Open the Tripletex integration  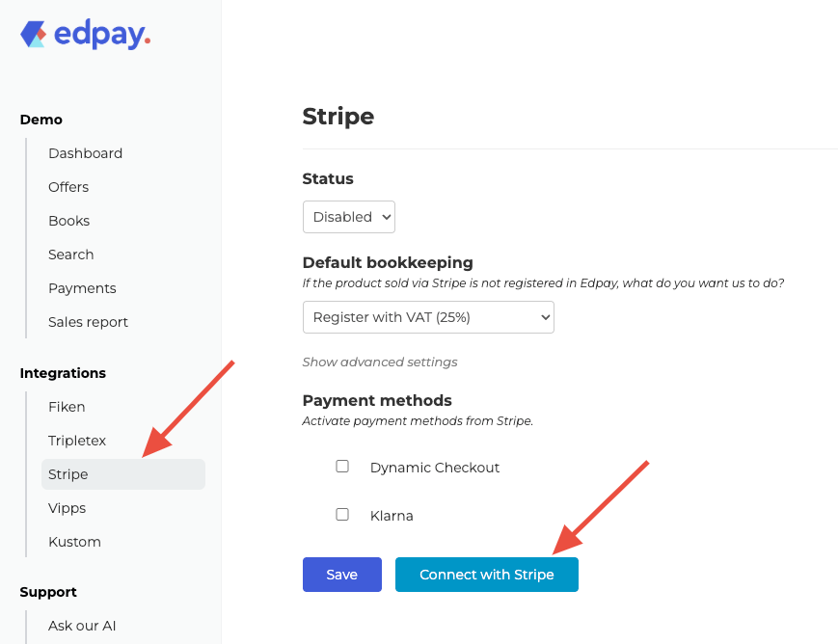point(77,441)
